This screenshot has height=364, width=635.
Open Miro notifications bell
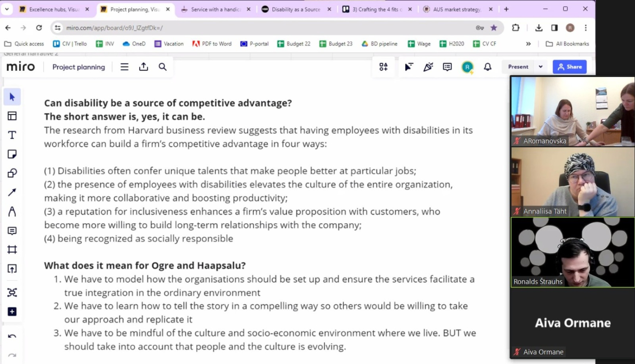click(488, 67)
